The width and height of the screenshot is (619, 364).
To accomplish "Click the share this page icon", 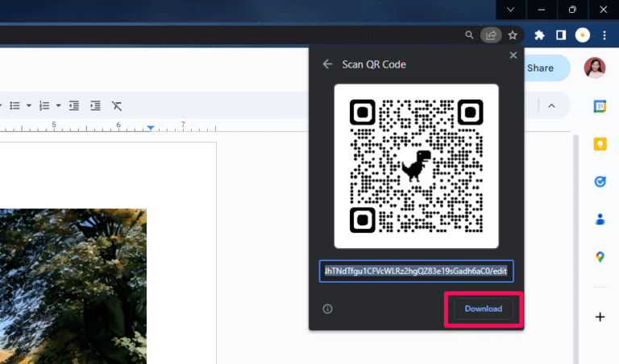I will (491, 35).
